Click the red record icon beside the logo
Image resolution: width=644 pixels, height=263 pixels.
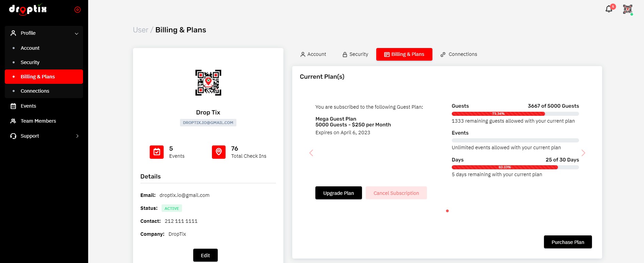(x=78, y=10)
